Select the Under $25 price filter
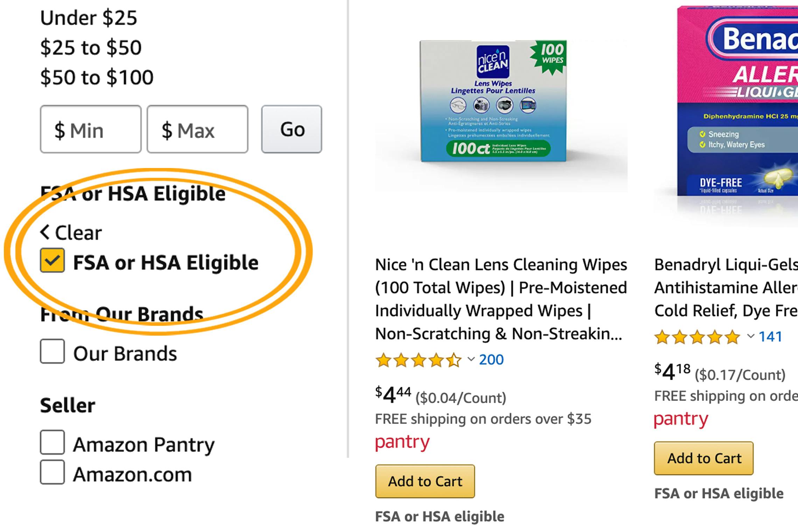This screenshot has height=532, width=798. pyautogui.click(x=89, y=18)
